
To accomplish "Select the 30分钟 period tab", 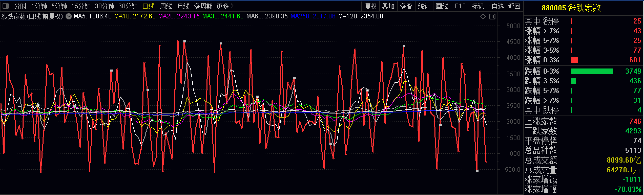I will (x=104, y=6).
